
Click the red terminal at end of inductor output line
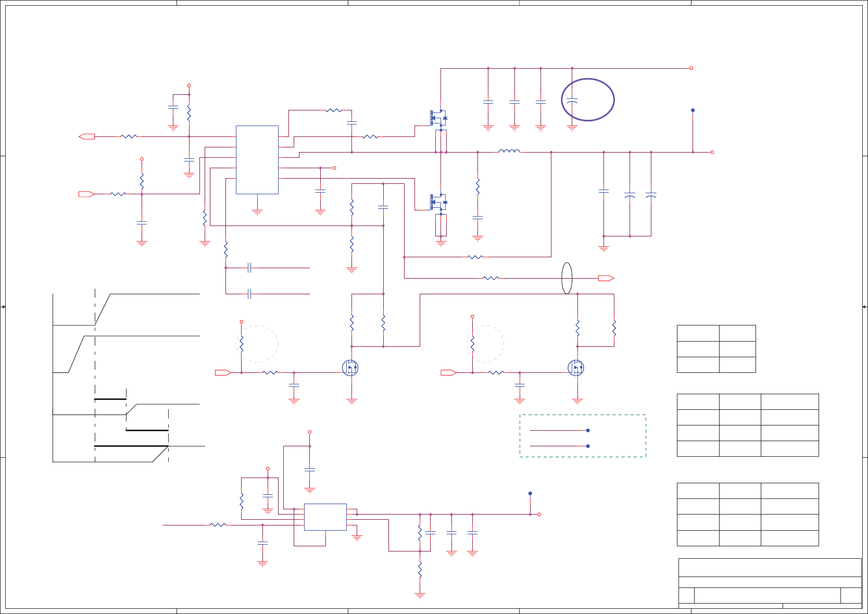tap(712, 152)
